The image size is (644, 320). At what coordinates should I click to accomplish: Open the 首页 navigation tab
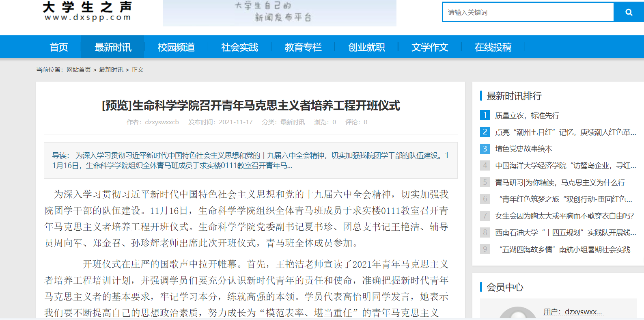coord(58,47)
